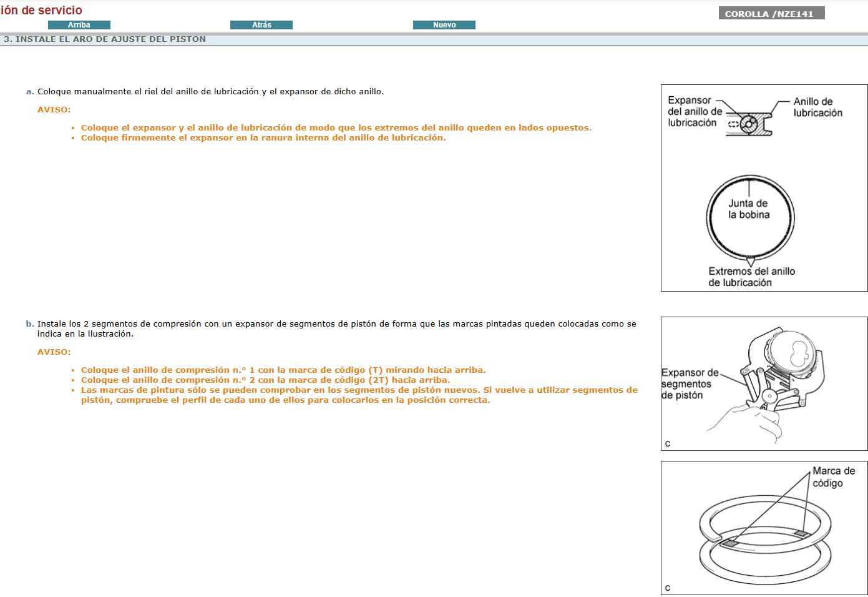Open the piston ring expander tool illustration

point(764,383)
